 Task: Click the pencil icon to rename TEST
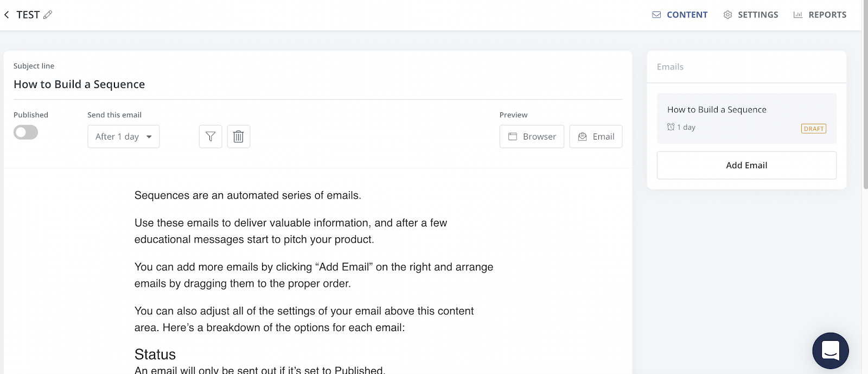pos(48,15)
